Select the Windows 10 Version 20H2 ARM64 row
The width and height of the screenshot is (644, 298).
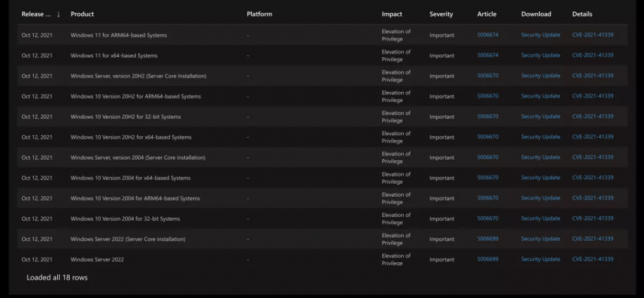coord(323,96)
